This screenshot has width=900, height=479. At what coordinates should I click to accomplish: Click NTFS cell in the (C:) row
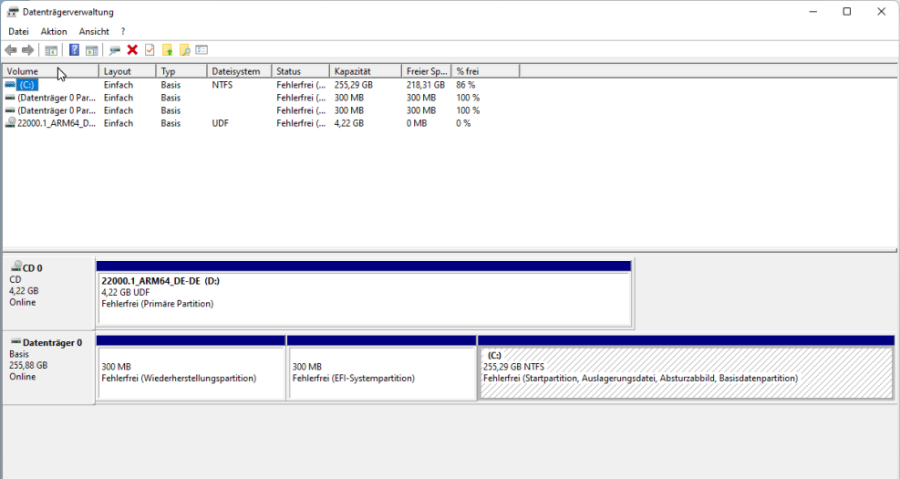click(x=222, y=85)
